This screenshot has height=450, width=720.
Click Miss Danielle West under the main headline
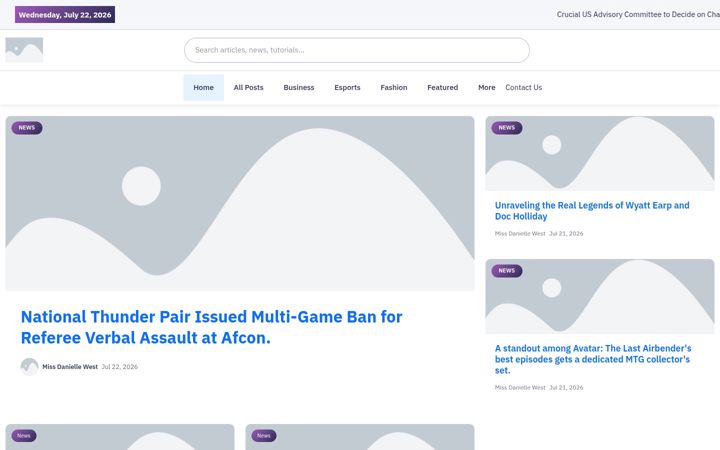point(70,367)
